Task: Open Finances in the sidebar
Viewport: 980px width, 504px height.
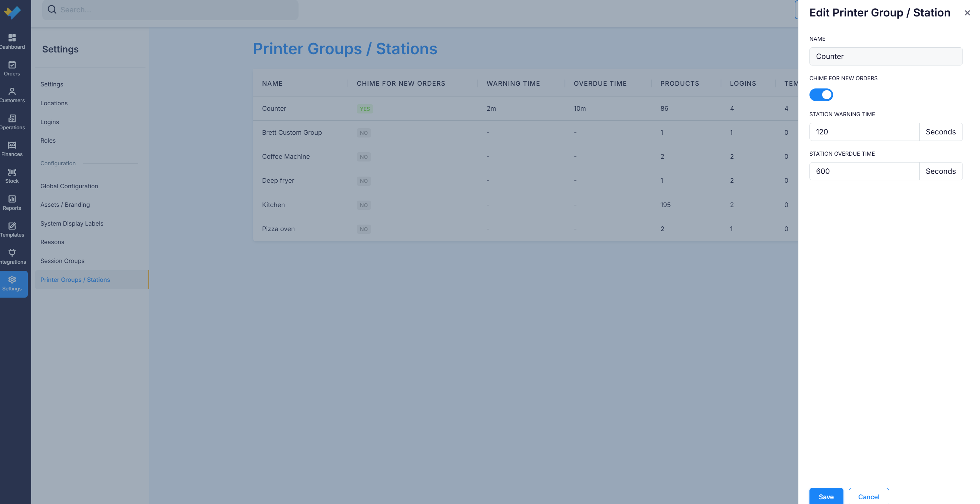Action: 12,149
